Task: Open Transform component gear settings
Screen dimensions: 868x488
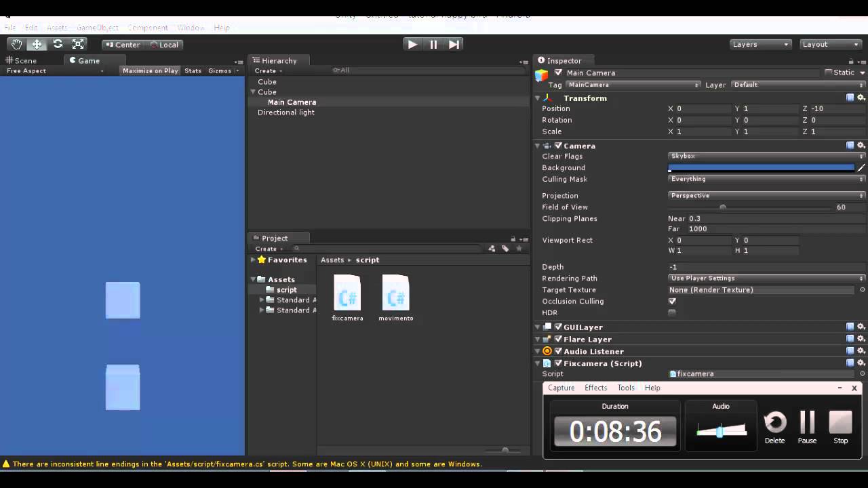Action: coord(861,98)
